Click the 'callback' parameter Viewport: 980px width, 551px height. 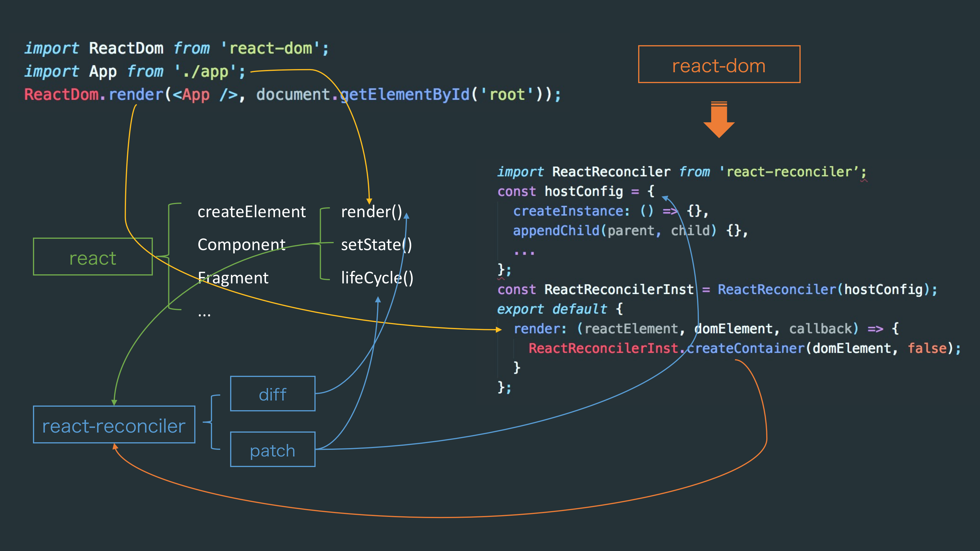click(820, 329)
